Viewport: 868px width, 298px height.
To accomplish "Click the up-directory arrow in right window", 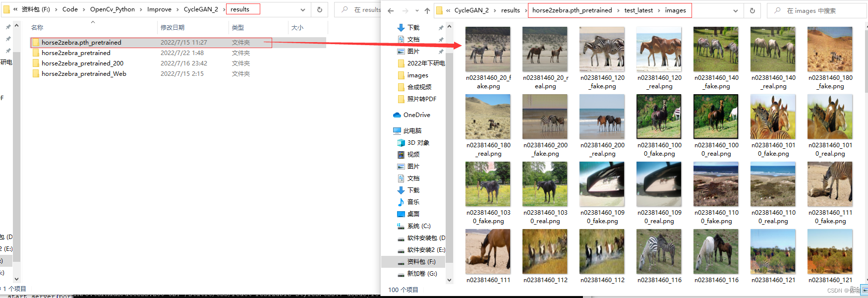I will [x=427, y=10].
